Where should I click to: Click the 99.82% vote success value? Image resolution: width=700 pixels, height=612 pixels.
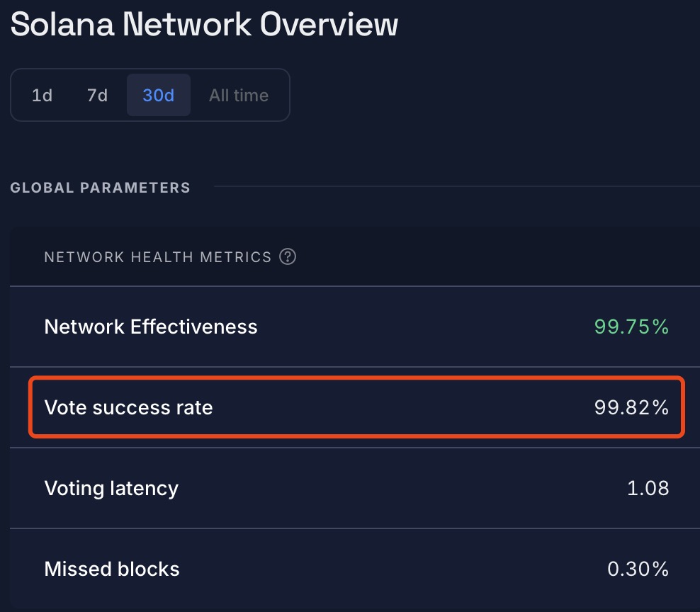coord(631,407)
